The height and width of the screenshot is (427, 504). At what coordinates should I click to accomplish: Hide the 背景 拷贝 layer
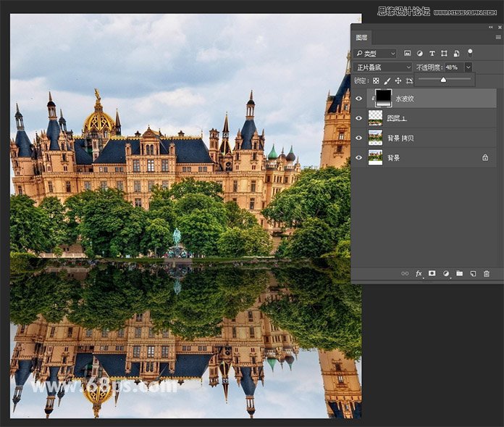click(358, 138)
